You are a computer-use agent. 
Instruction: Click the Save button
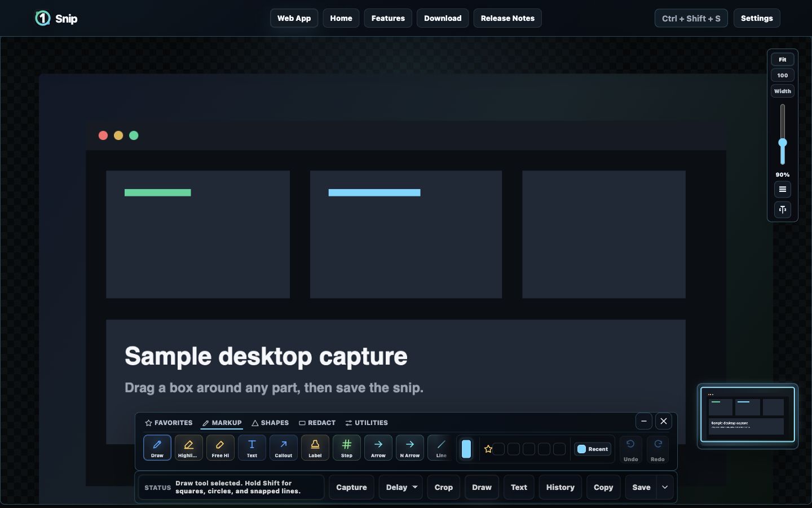[x=641, y=487]
